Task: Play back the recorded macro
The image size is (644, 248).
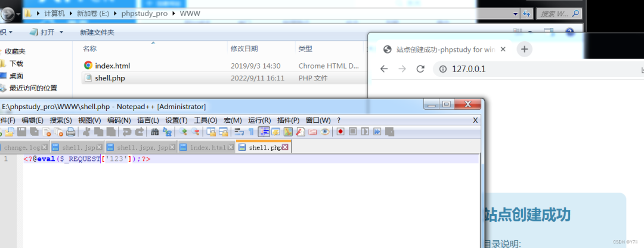Action: [365, 132]
